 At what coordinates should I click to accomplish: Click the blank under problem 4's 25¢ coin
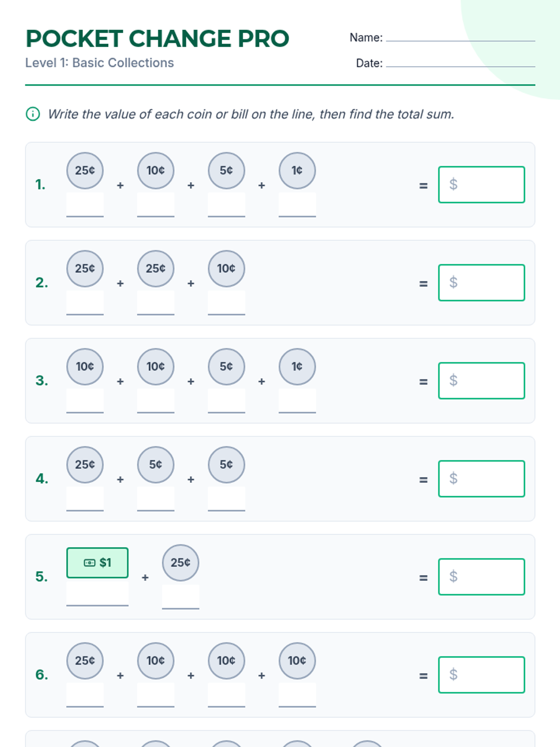(x=85, y=500)
